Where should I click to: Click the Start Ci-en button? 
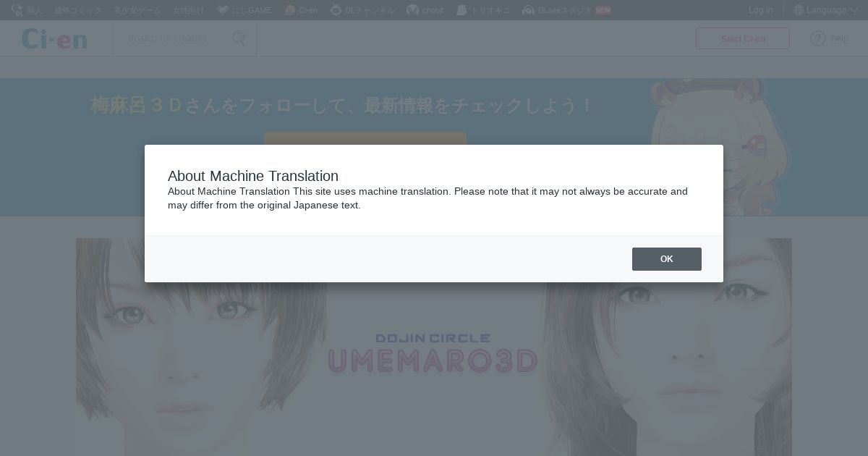742,38
